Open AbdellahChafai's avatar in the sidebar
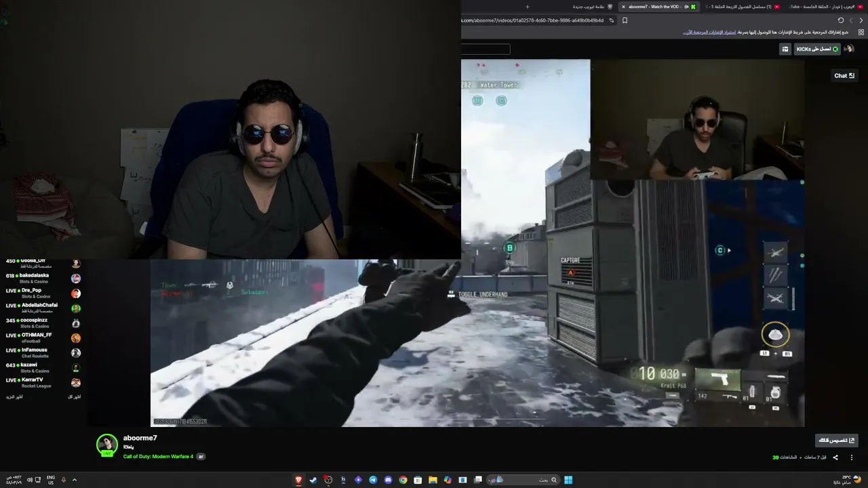Screen dimensions: 868x488 76,308
